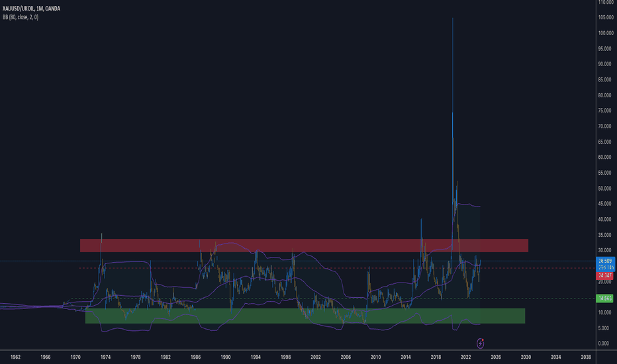Click the 70.000 price axis label
This screenshot has height=364, width=617.
coord(606,126)
